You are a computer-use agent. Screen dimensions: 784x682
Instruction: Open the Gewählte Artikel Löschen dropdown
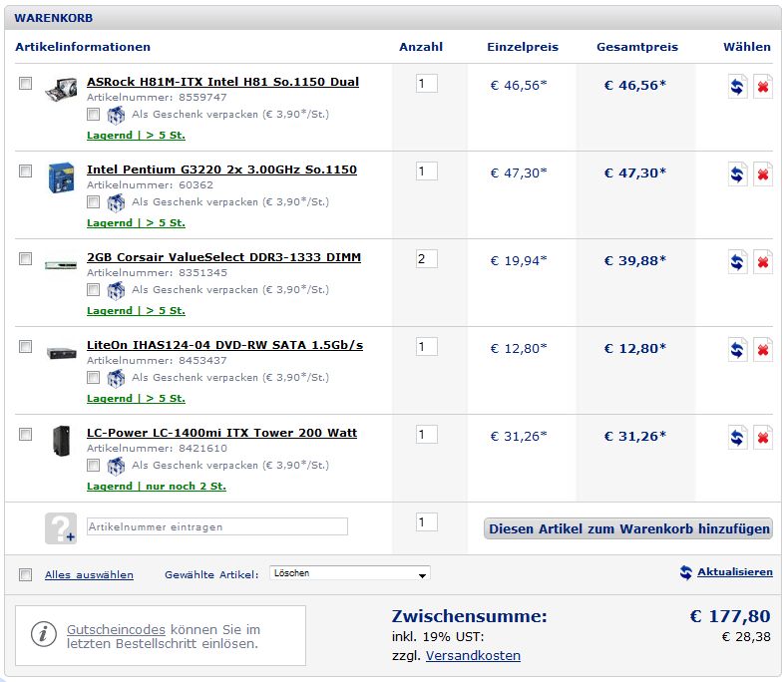coord(349,573)
